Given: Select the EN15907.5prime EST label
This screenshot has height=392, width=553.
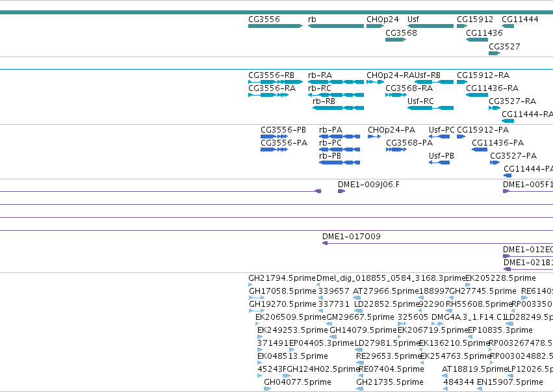Looking at the screenshot, I should [x=509, y=382].
